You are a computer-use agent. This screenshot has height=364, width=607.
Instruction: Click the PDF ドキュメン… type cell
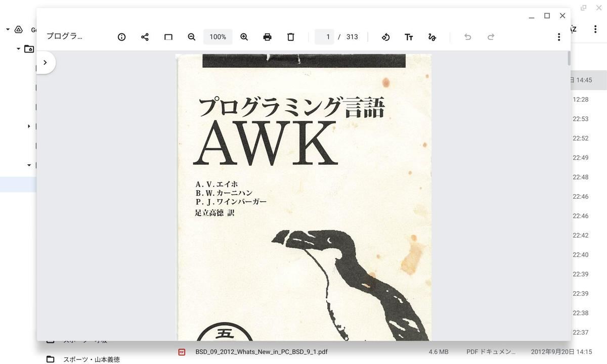pyautogui.click(x=491, y=352)
